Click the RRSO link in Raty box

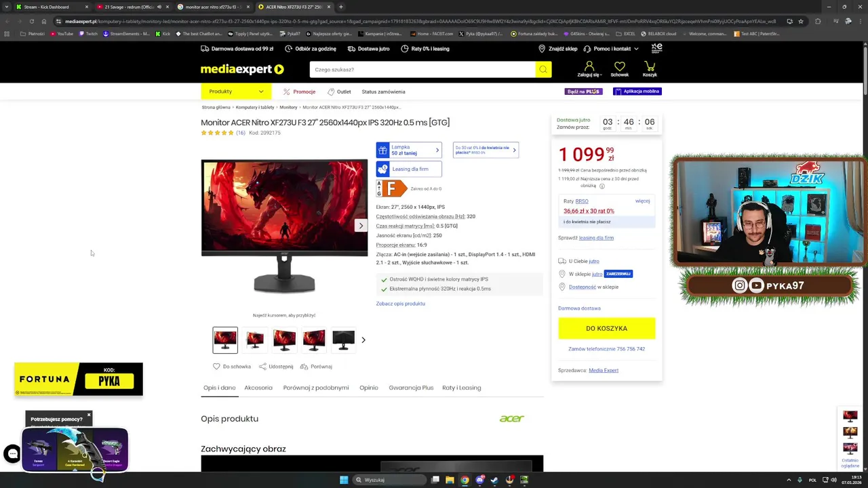582,201
